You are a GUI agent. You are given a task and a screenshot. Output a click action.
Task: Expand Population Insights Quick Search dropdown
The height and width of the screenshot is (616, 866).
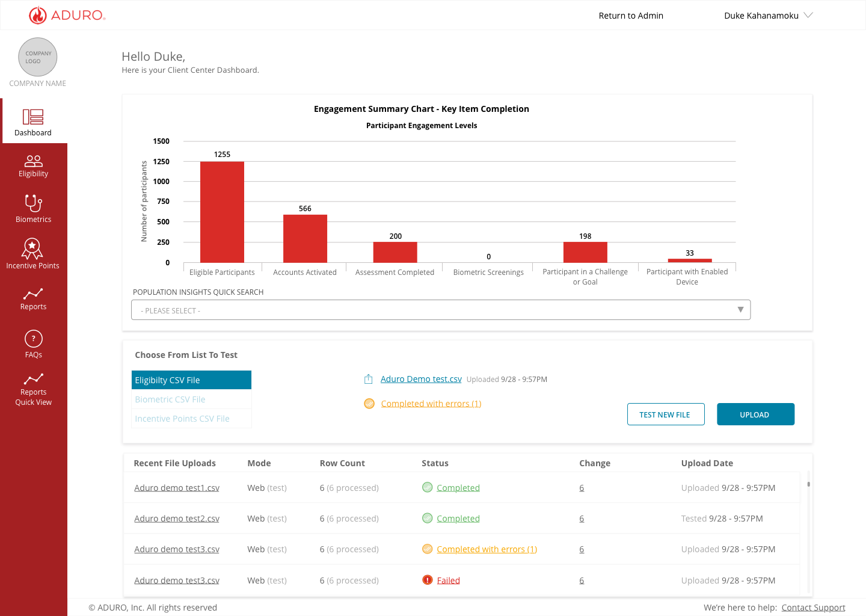(441, 310)
